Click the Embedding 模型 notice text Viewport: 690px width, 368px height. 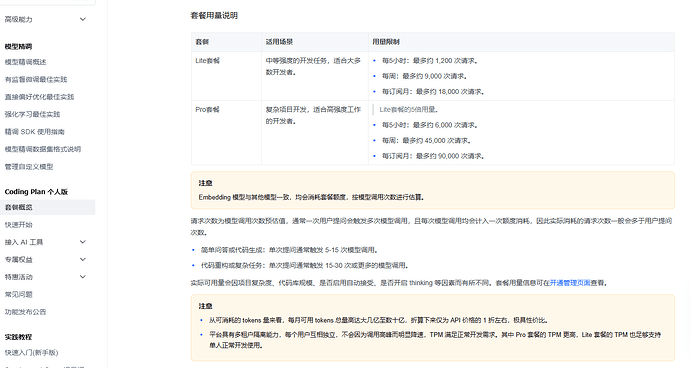312,197
